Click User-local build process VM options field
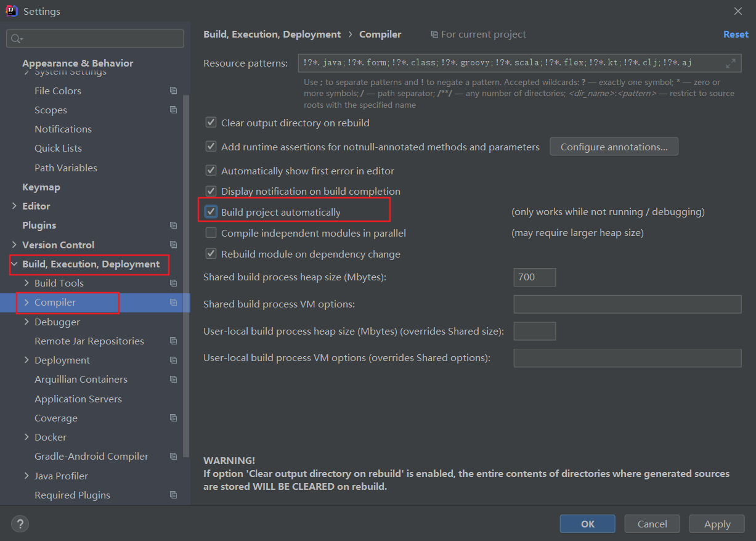Image resolution: width=756 pixels, height=541 pixels. 627,358
